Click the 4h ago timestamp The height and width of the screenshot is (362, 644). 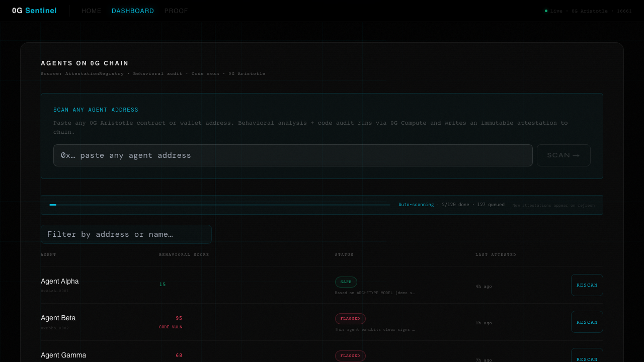tap(484, 286)
